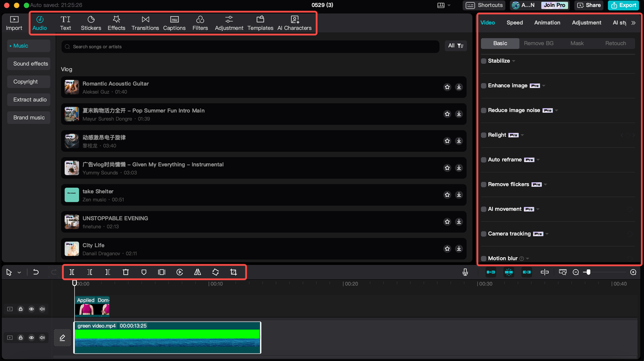Open the Effects panel

click(116, 23)
